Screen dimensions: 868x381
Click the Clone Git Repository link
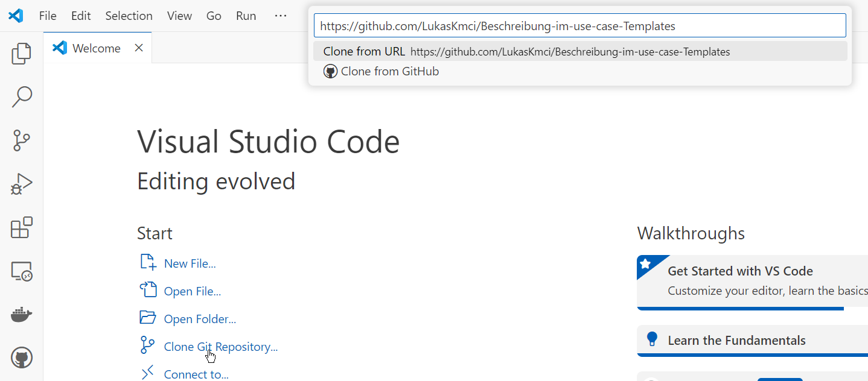click(221, 347)
